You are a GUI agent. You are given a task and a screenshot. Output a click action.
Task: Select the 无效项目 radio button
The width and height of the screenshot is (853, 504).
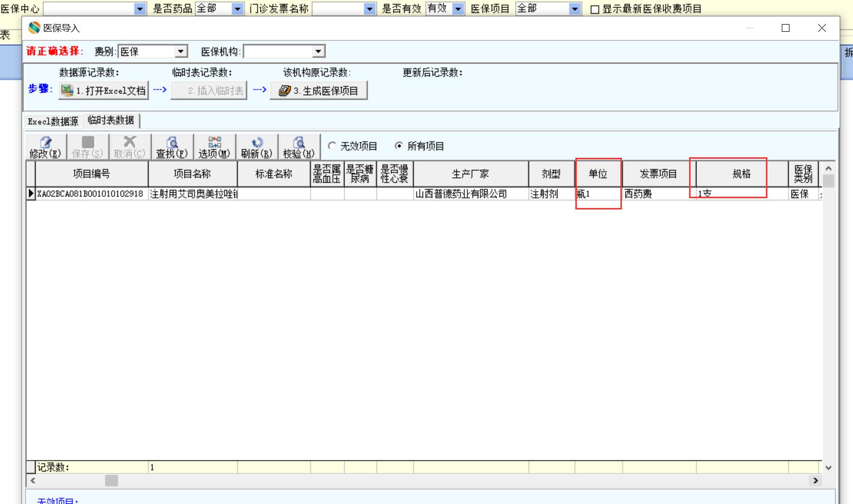pyautogui.click(x=332, y=146)
